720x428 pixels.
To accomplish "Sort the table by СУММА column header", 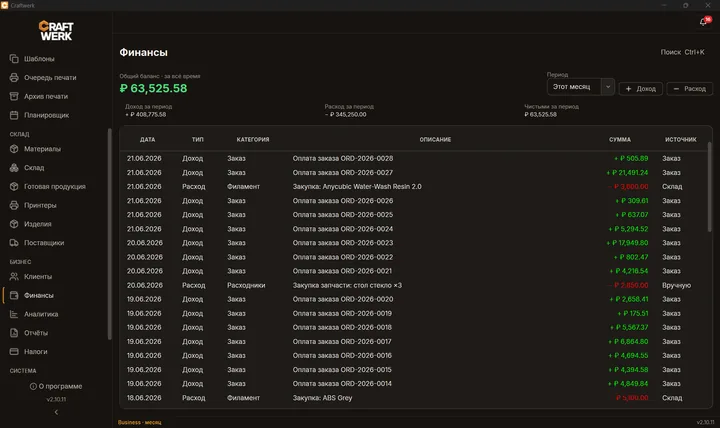I will [619, 140].
